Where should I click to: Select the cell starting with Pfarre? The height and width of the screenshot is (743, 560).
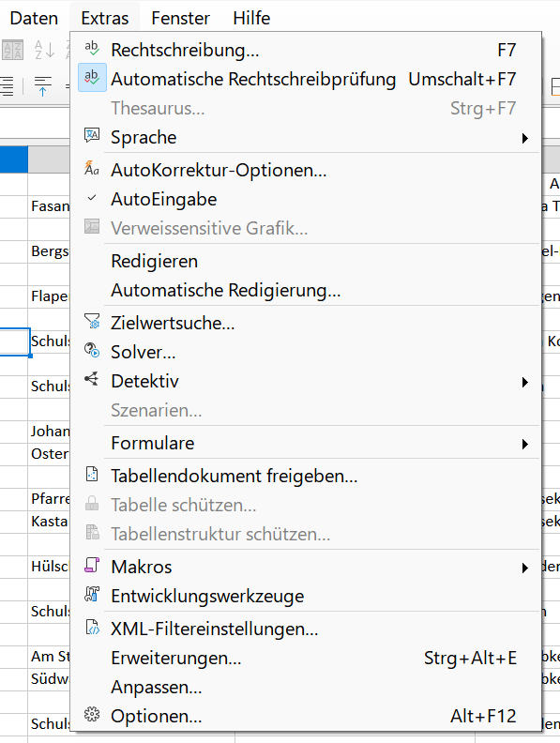point(50,498)
